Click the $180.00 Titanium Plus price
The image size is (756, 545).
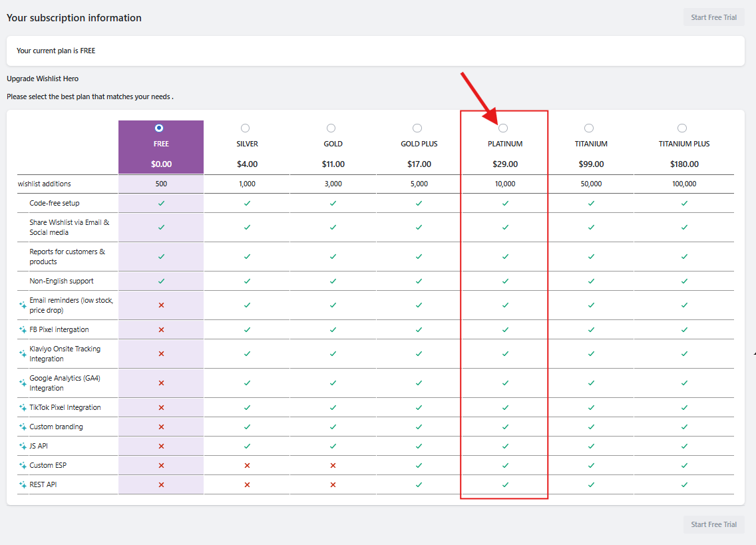point(684,164)
